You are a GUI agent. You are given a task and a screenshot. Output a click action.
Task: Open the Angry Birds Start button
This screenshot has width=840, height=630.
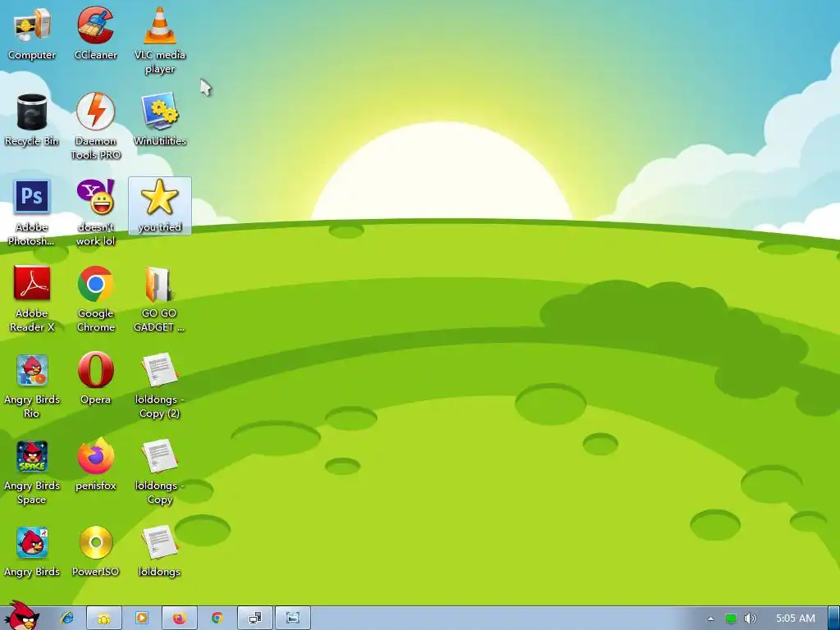[21, 616]
